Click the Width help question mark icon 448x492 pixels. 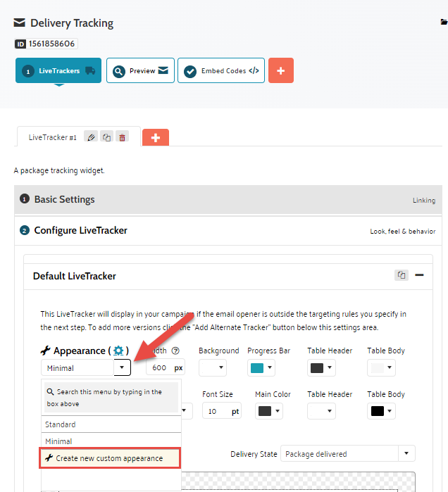click(175, 351)
